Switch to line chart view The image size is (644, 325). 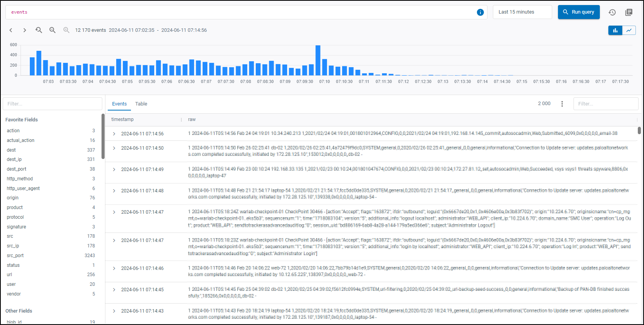629,30
